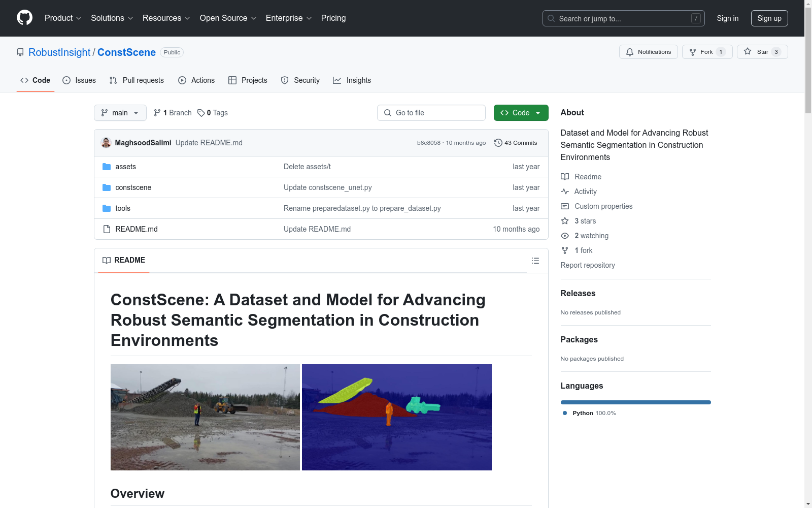View the 1 Branch list

pos(173,113)
